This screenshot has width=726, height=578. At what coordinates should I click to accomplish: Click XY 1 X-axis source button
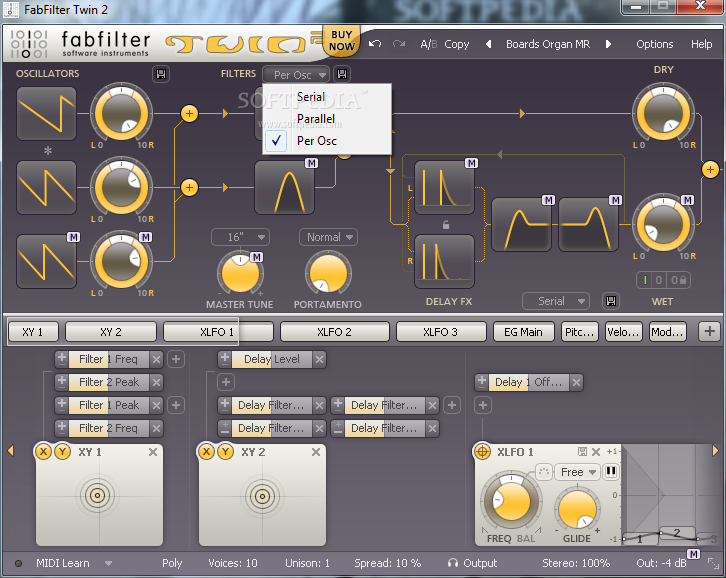coord(43,452)
